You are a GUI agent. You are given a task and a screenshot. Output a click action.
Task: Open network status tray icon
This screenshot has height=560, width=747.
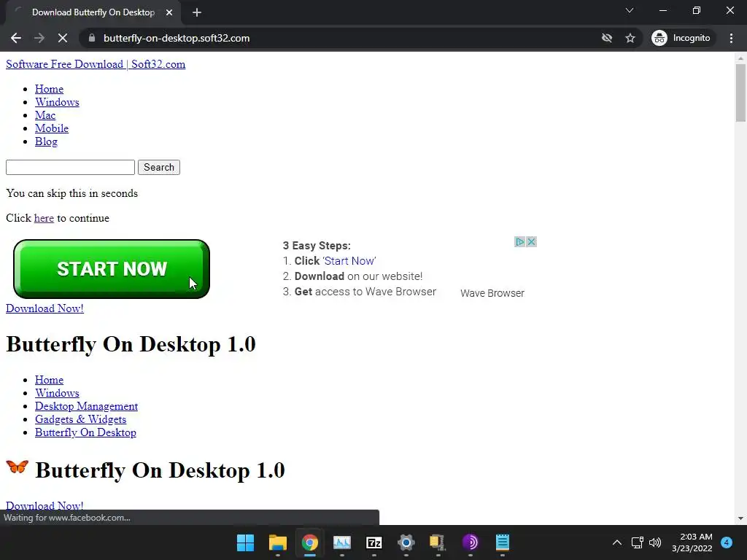[638, 542]
